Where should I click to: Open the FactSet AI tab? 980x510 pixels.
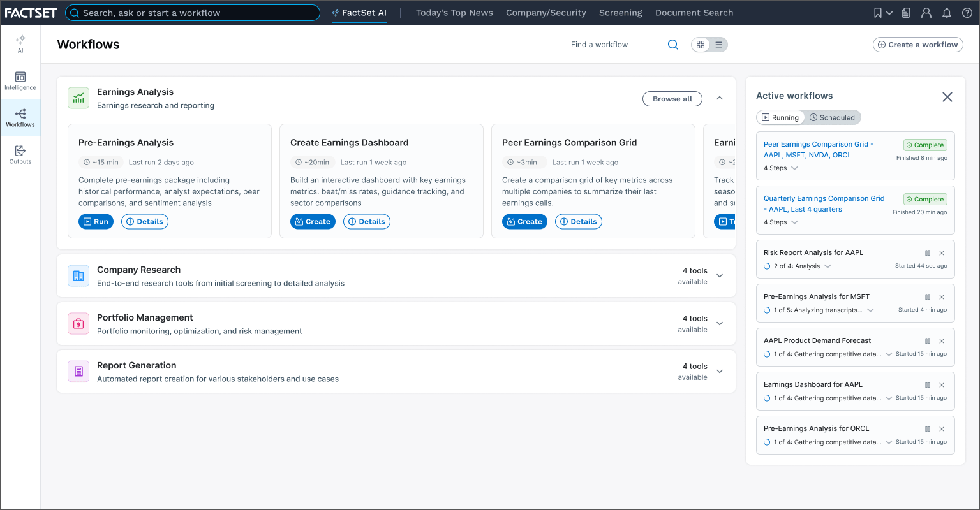[x=359, y=13]
